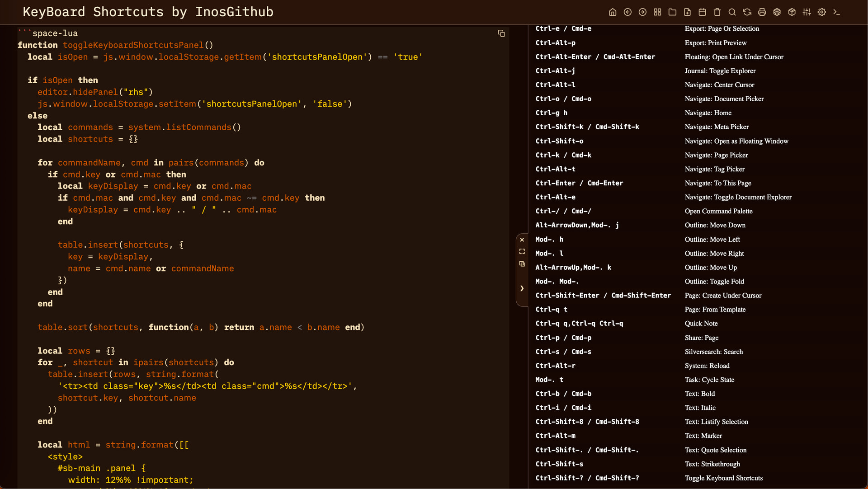Open the folder document picker icon
868x489 pixels.
[x=672, y=12]
